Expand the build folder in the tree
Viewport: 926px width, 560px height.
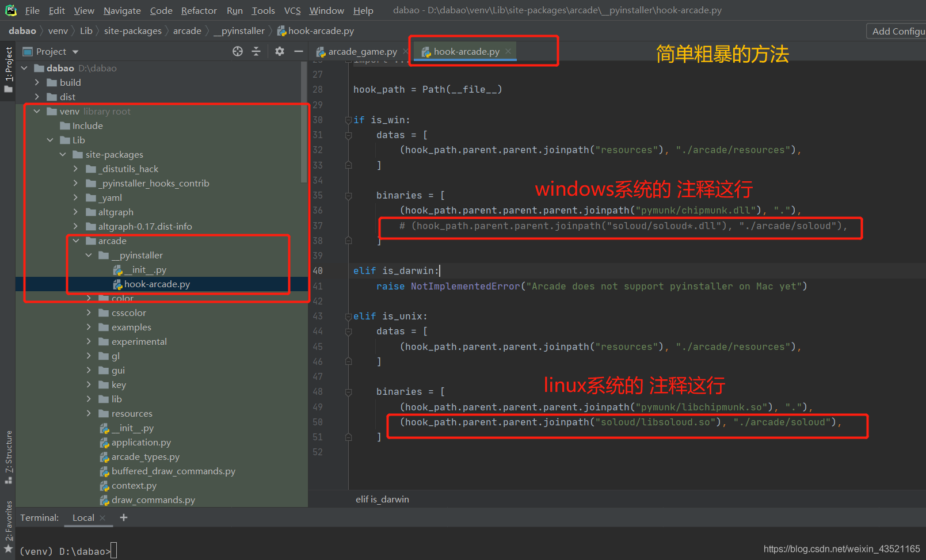coord(36,82)
